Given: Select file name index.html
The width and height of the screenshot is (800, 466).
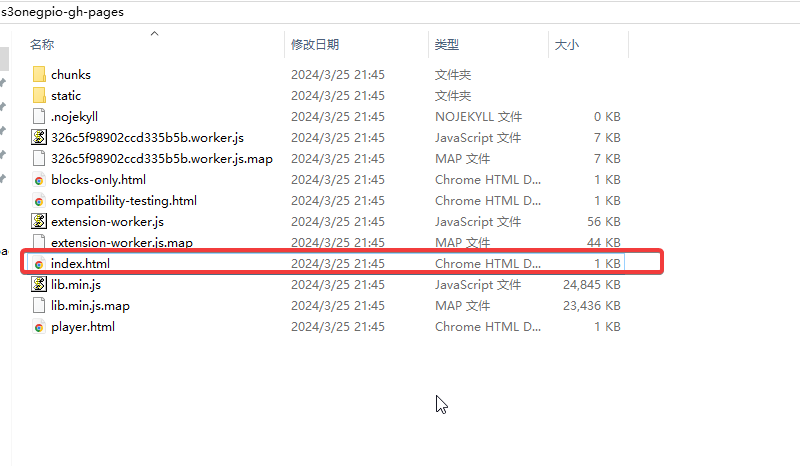Looking at the screenshot, I should [80, 263].
